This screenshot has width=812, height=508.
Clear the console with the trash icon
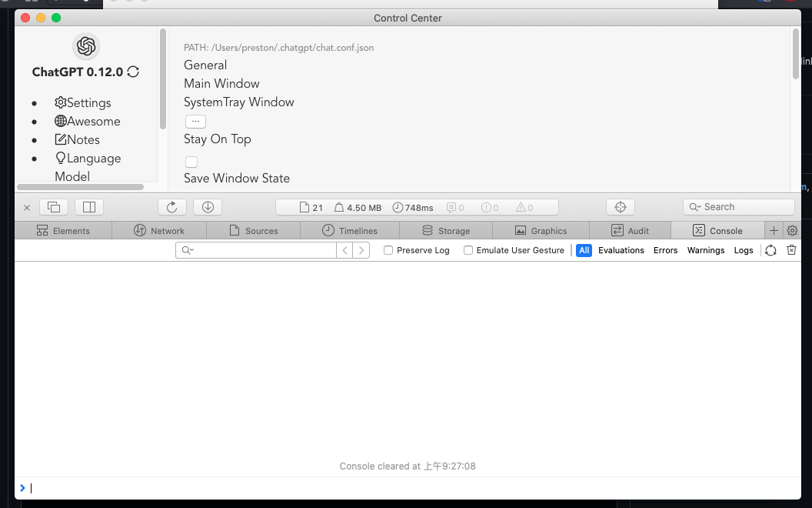coord(791,250)
